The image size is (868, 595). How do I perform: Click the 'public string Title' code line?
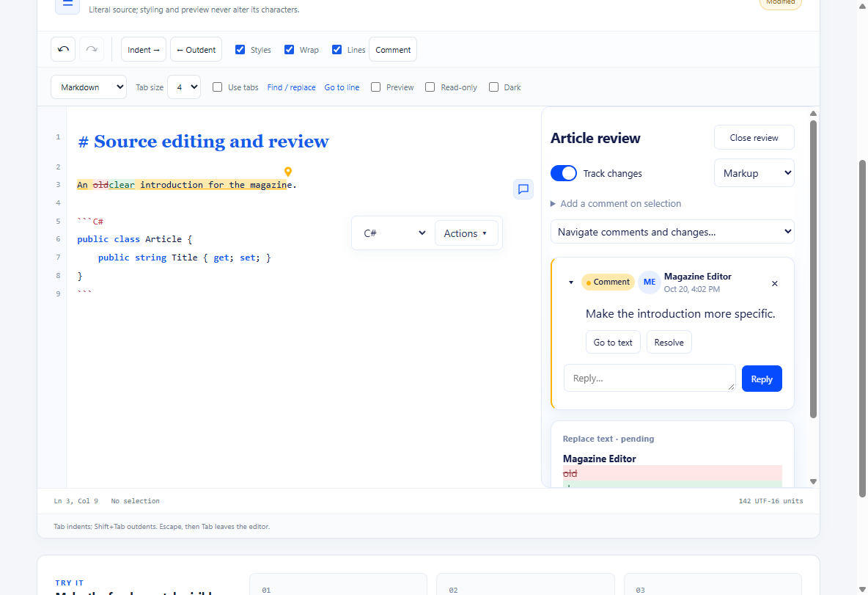[184, 257]
